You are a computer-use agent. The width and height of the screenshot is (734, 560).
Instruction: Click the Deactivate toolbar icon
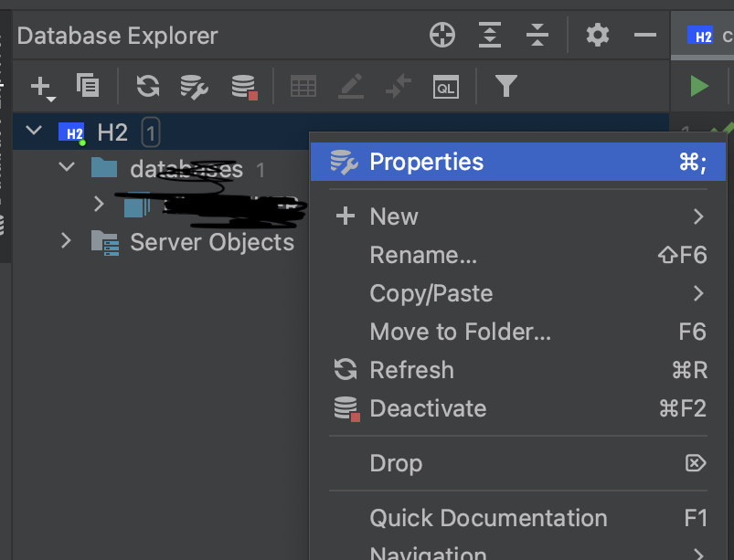(x=244, y=87)
